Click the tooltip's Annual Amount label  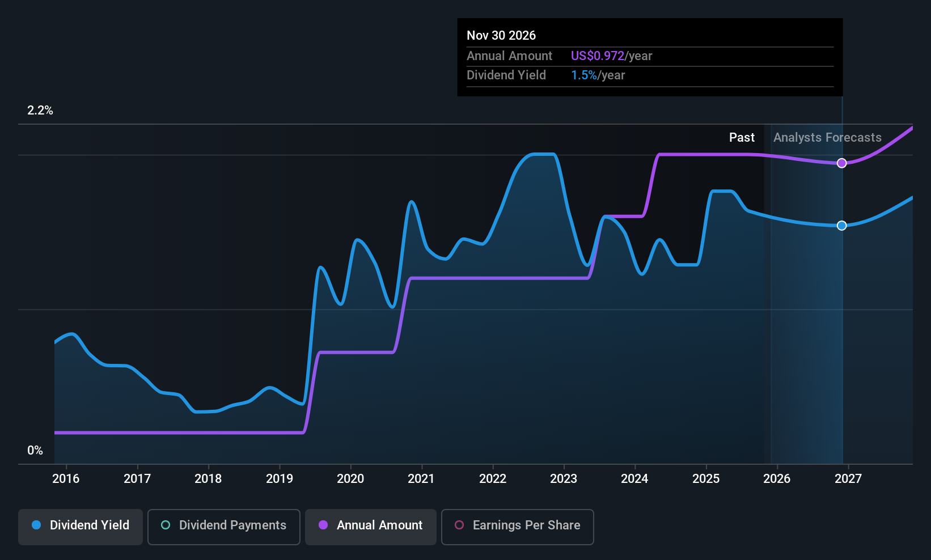tap(509, 56)
